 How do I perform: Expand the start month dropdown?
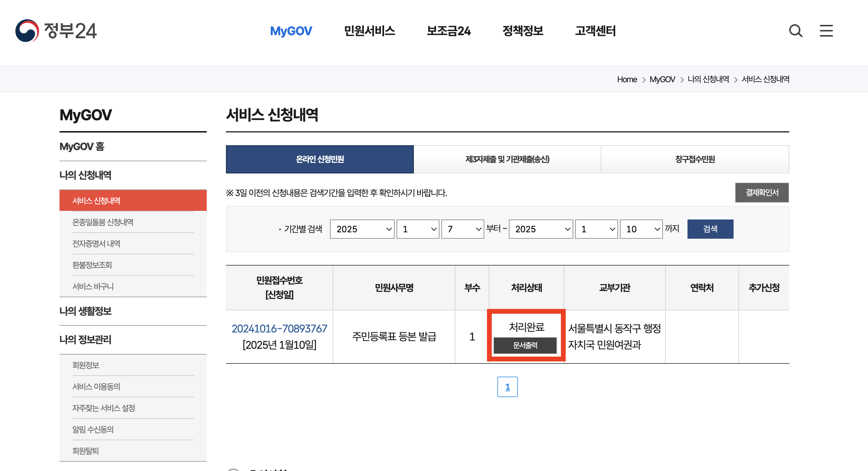tap(417, 229)
